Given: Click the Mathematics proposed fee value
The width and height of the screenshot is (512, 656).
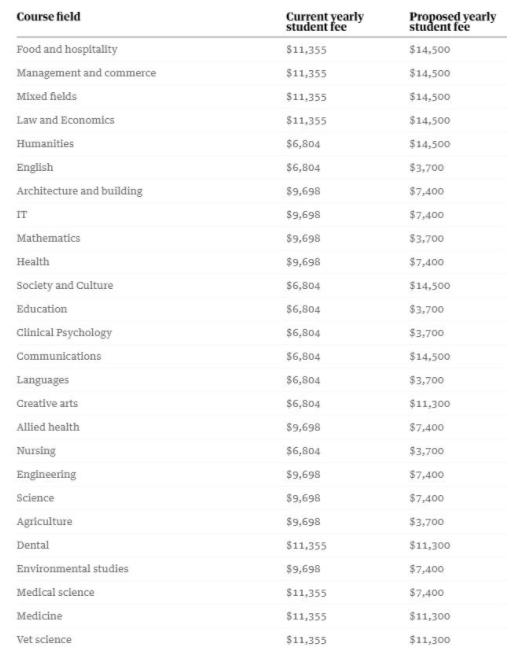Looking at the screenshot, I should click(x=426, y=238).
